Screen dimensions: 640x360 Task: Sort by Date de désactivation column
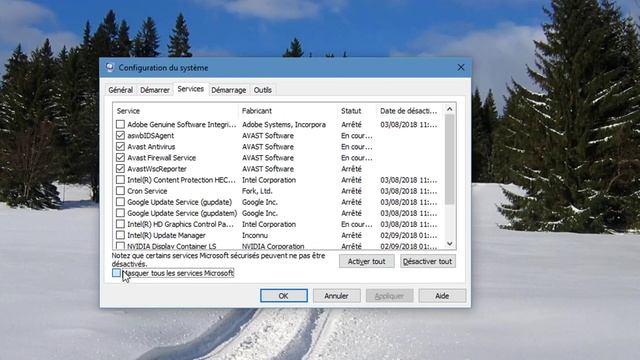(409, 111)
